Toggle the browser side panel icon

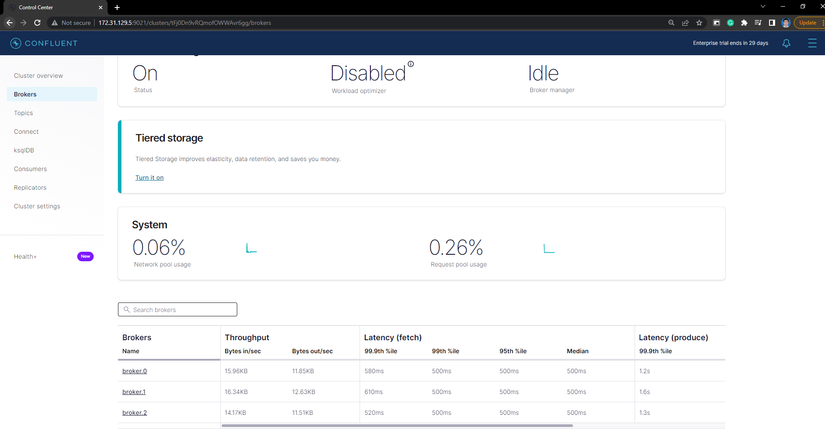coord(772,23)
